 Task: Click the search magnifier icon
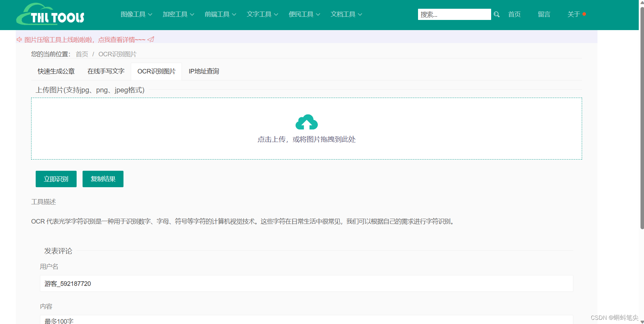496,14
